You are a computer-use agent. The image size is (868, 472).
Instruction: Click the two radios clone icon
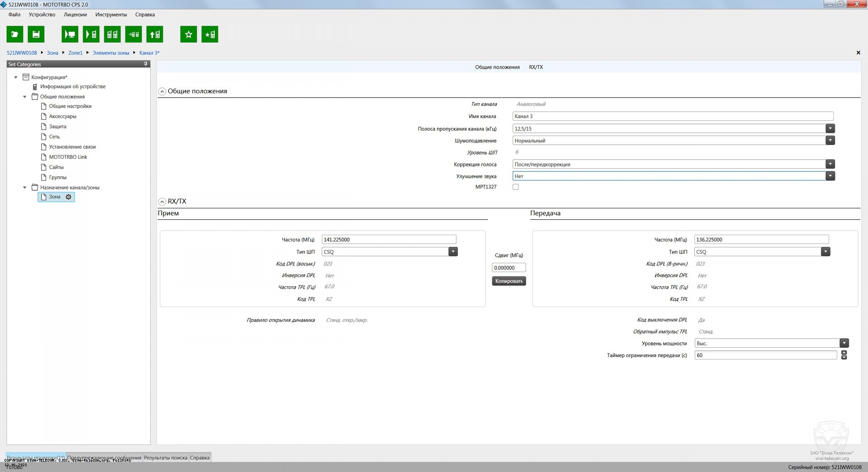pos(112,34)
